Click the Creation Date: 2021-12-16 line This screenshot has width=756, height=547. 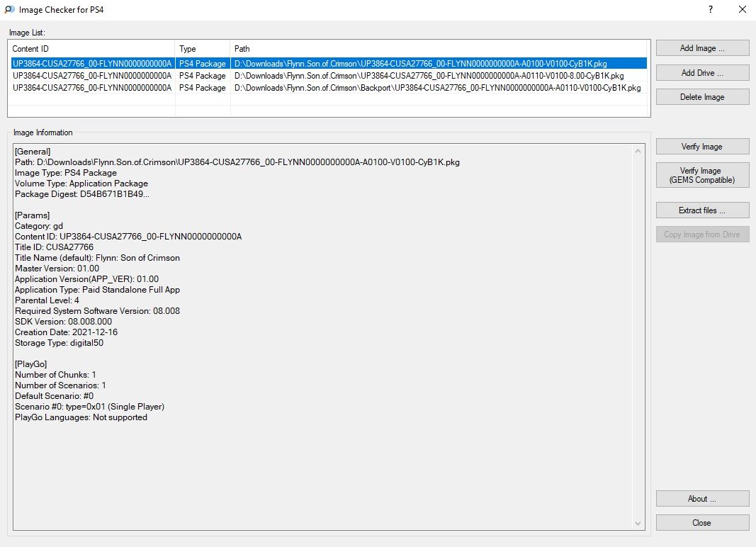click(x=66, y=332)
